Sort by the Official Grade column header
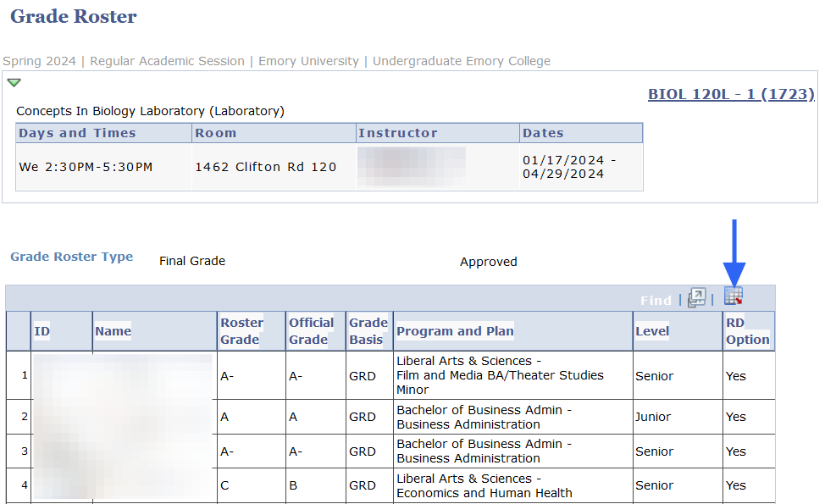This screenshot has width=836, height=504. click(x=312, y=330)
